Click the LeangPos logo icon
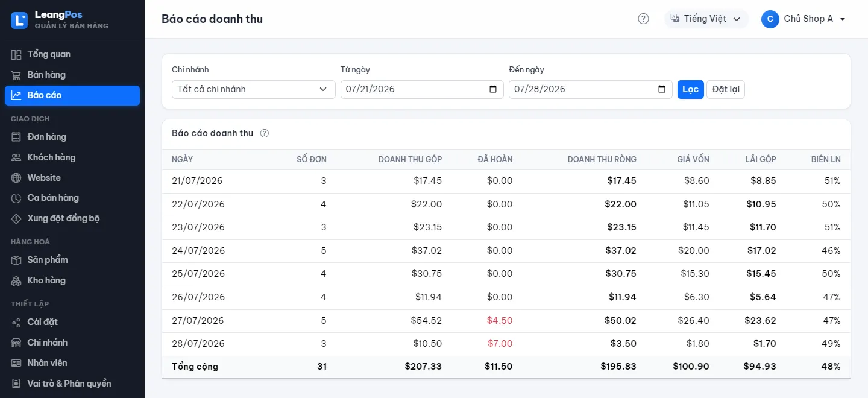 [x=19, y=20]
